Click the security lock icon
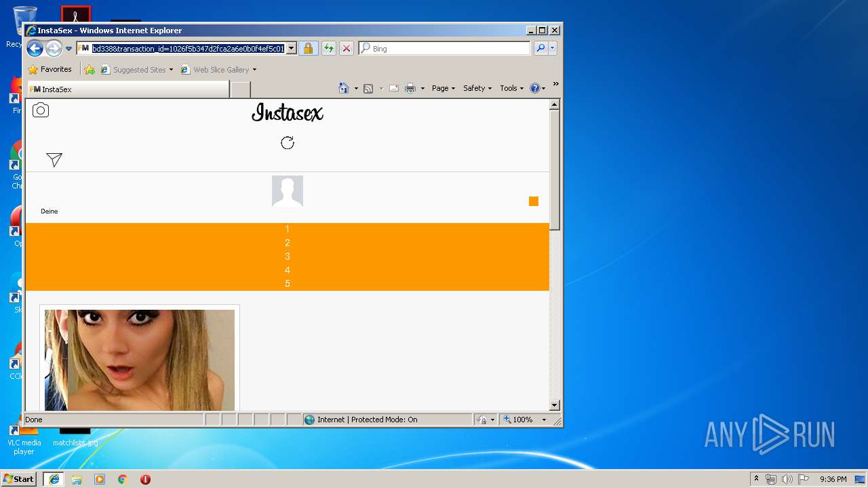The image size is (868, 488). pyautogui.click(x=309, y=48)
